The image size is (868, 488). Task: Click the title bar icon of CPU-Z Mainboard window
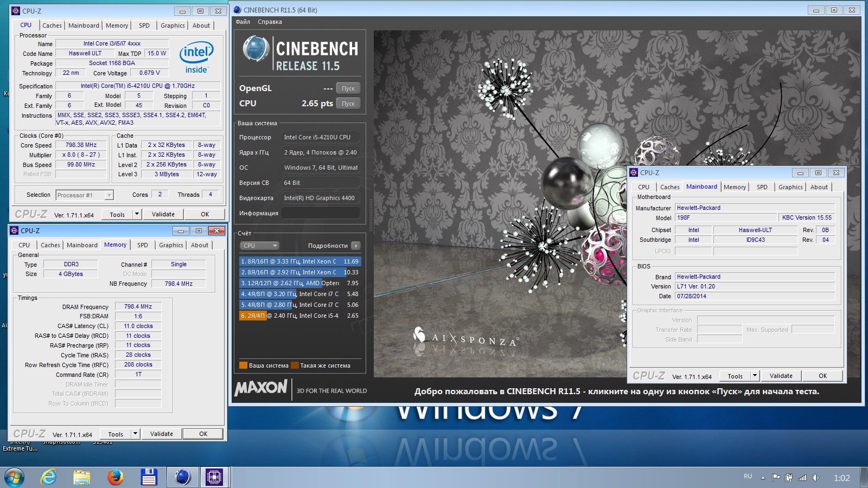(x=634, y=172)
